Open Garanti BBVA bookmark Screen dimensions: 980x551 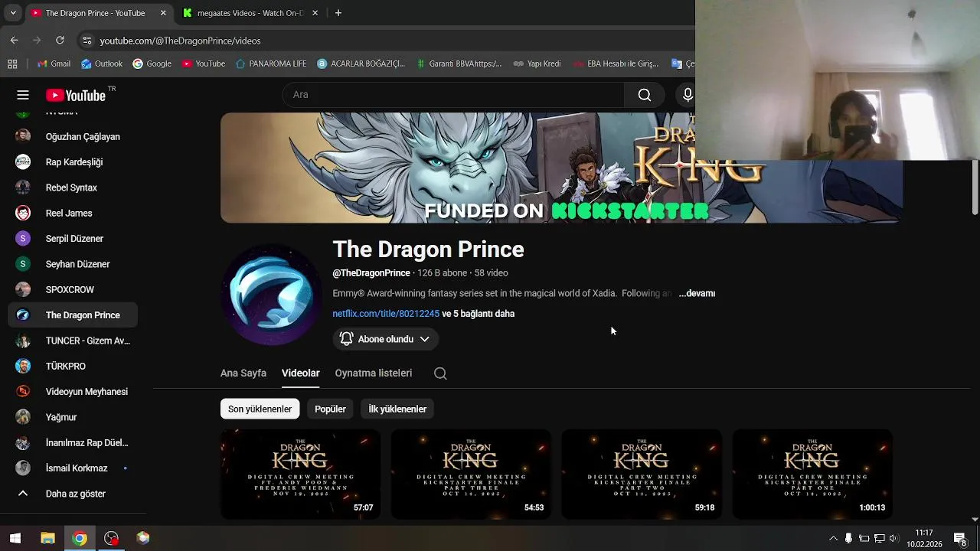pos(459,64)
